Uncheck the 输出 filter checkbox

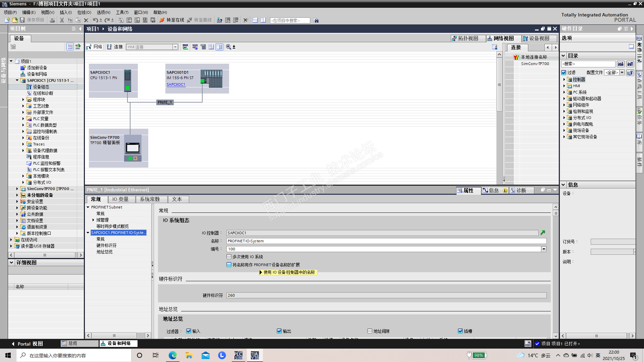[x=279, y=331]
